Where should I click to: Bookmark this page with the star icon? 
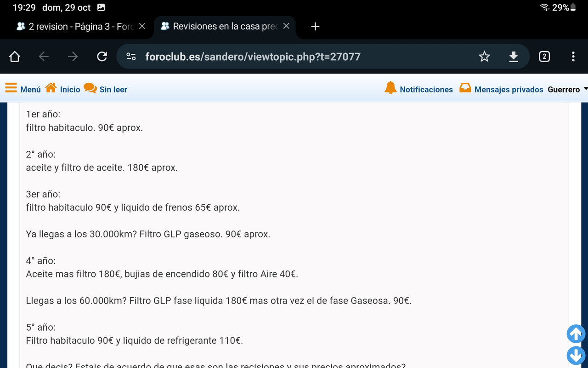(484, 56)
